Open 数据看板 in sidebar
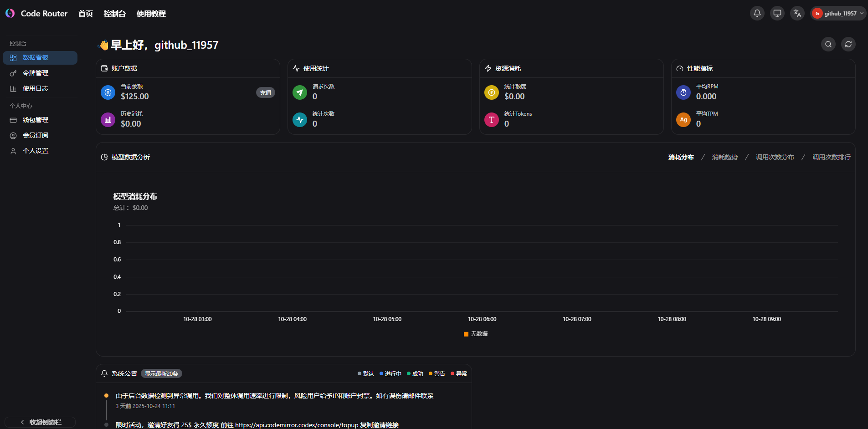Image resolution: width=868 pixels, height=429 pixels. click(40, 57)
